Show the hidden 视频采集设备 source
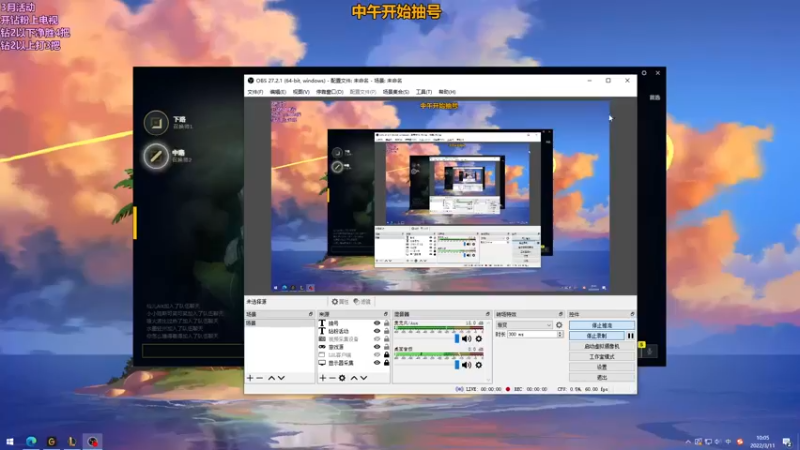Screen dimensions: 800x450 (x=377, y=339)
